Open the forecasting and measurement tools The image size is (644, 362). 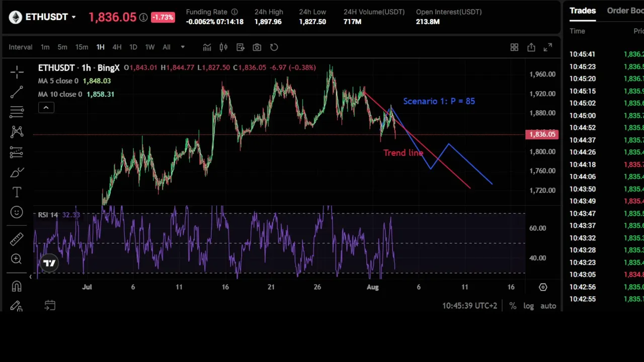pyautogui.click(x=17, y=152)
